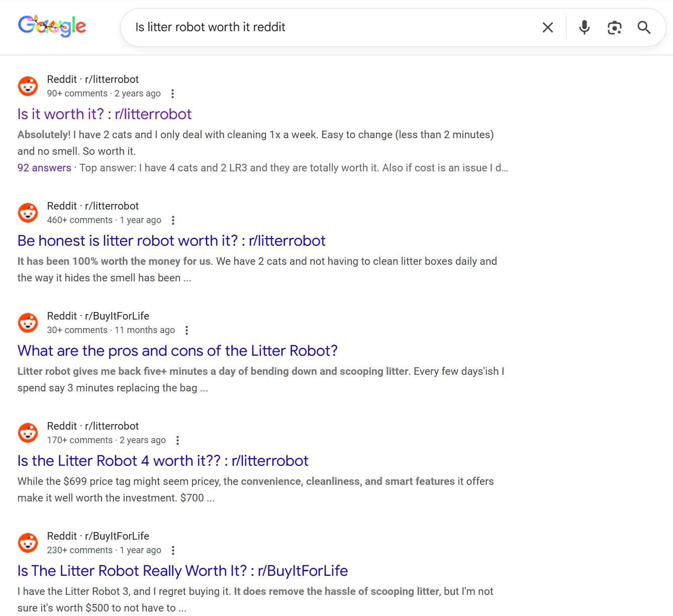This screenshot has height=616, width=673.
Task: Click Reddit icon beside 'What are the pros' result
Action: (28, 323)
